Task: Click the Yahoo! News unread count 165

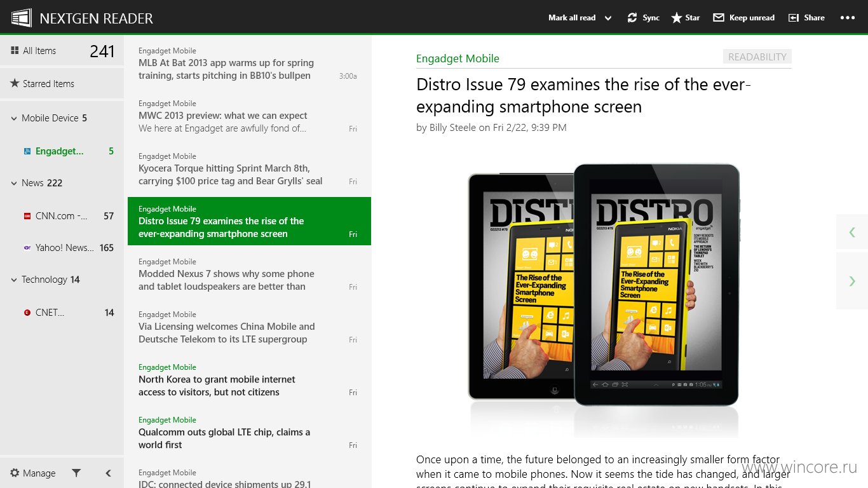Action: (107, 248)
